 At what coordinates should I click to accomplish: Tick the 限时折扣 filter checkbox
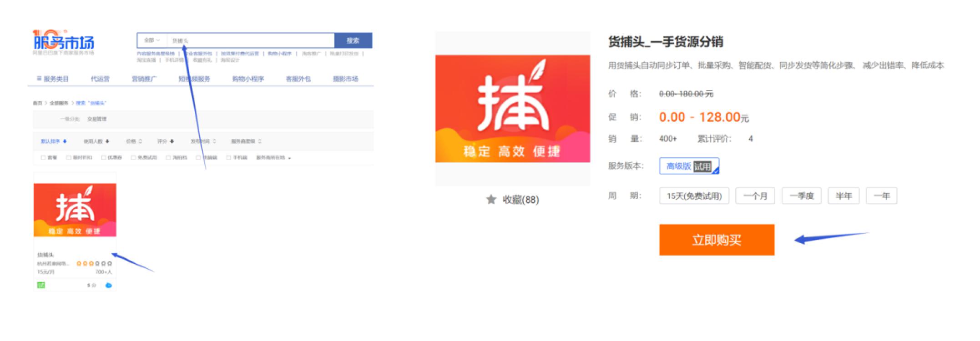69,158
